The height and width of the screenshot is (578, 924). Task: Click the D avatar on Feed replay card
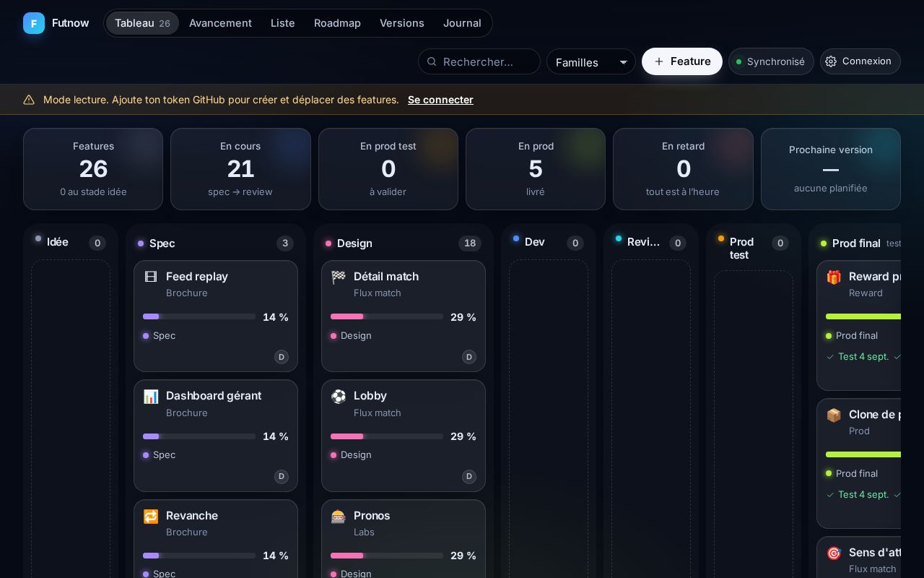pos(282,357)
